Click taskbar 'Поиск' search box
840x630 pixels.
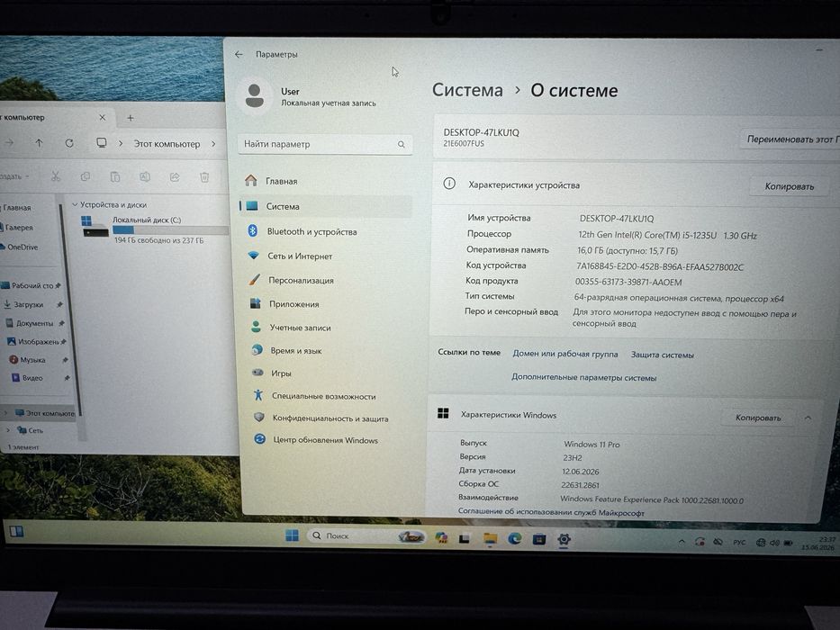point(366,535)
